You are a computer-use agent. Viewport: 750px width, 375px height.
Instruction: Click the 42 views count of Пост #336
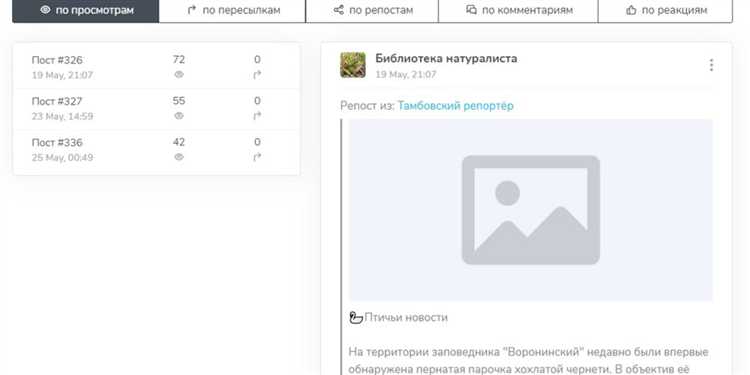click(179, 142)
